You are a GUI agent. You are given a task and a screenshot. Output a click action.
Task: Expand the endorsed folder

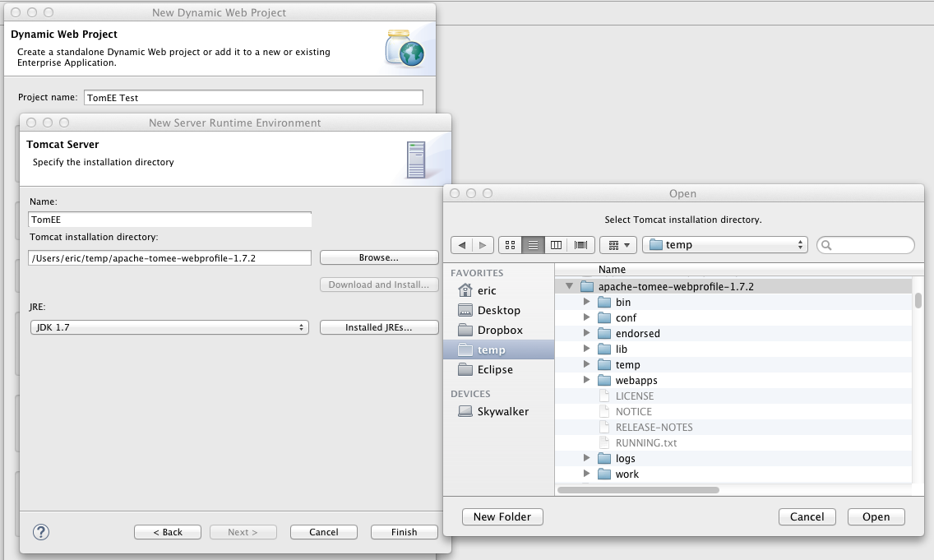click(587, 333)
